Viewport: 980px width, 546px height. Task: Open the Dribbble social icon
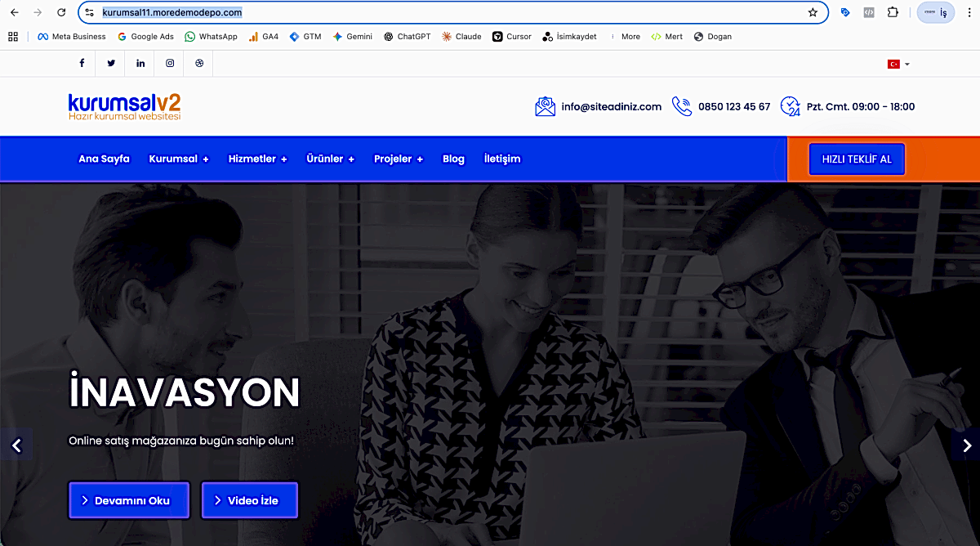coord(199,64)
